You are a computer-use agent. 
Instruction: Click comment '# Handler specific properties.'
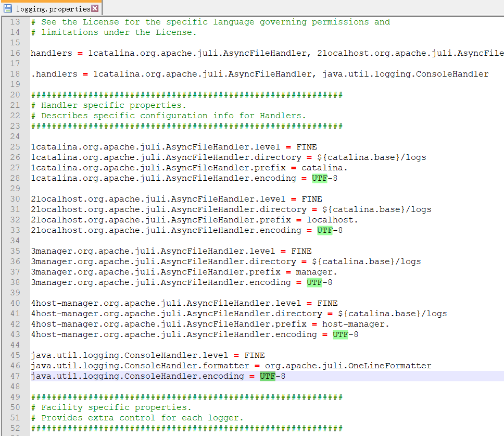[x=109, y=105]
